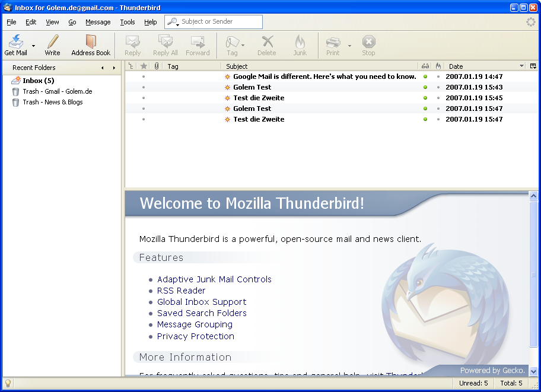Open the Message menu

98,22
